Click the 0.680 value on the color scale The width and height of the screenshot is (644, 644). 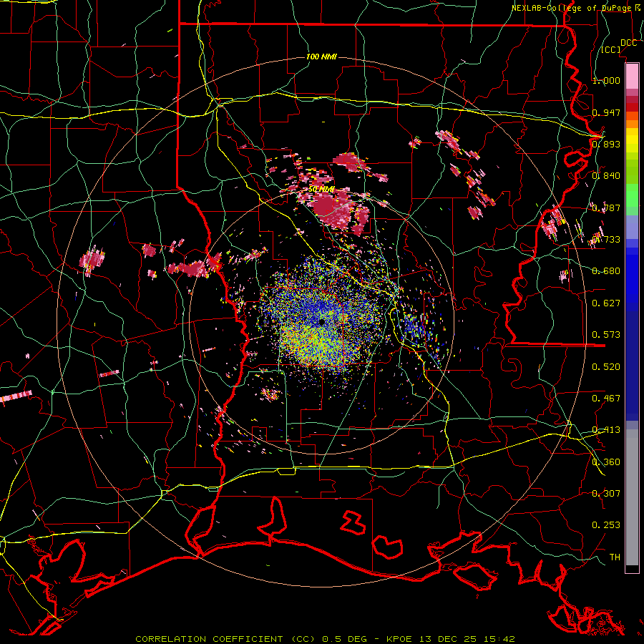(x=606, y=271)
